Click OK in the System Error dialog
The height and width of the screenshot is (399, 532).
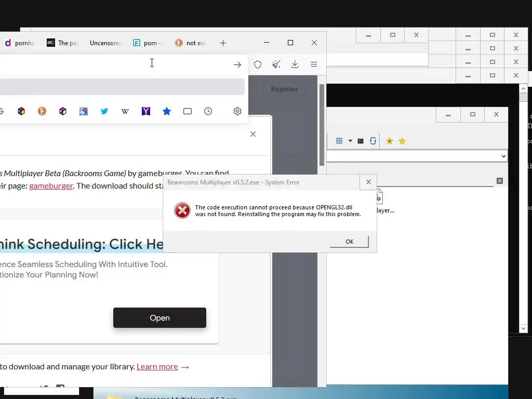pyautogui.click(x=349, y=242)
